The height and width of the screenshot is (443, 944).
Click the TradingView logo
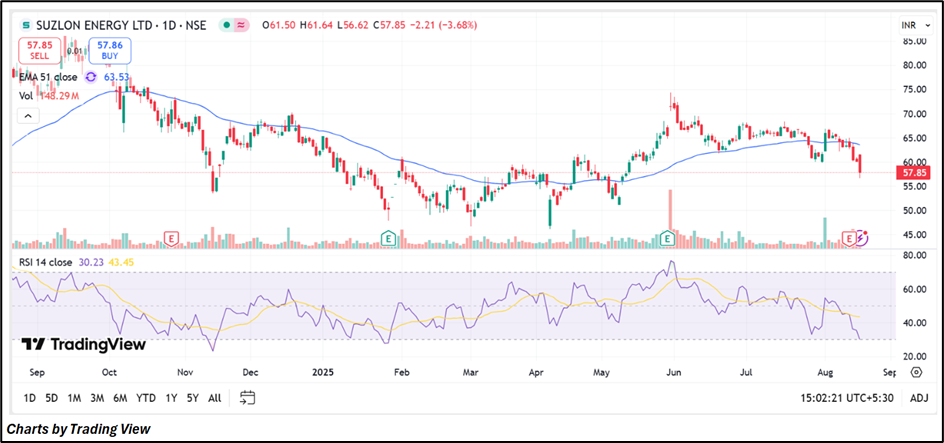(x=84, y=344)
